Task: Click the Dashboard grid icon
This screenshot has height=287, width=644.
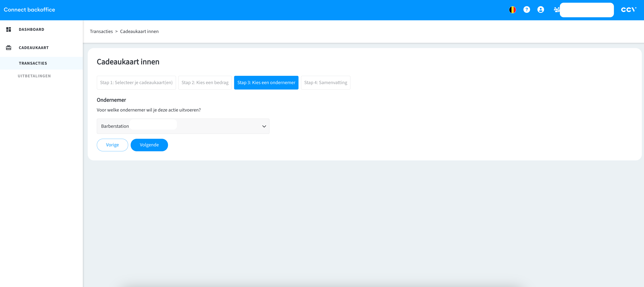Action: coord(9,29)
